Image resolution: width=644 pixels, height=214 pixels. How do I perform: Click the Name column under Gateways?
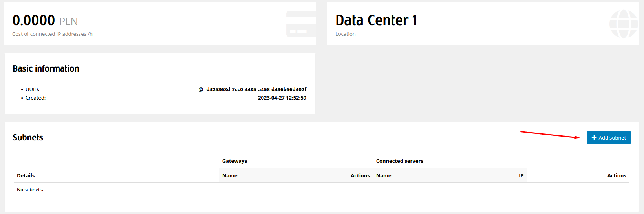click(230, 176)
